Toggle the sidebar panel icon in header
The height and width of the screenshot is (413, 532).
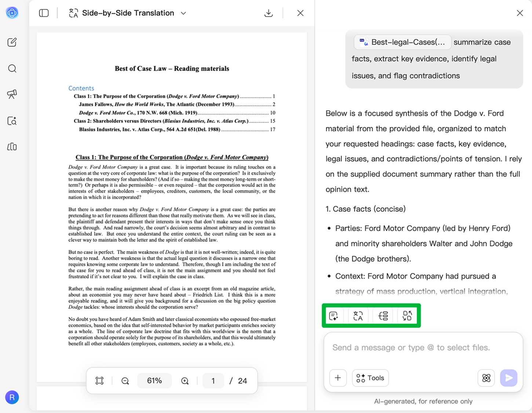point(44,13)
